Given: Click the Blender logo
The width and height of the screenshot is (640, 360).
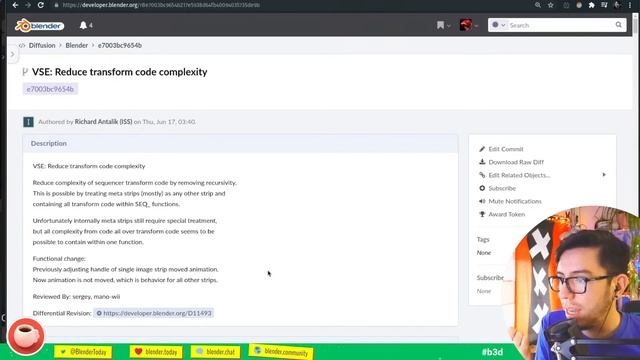Looking at the screenshot, I should [40, 25].
